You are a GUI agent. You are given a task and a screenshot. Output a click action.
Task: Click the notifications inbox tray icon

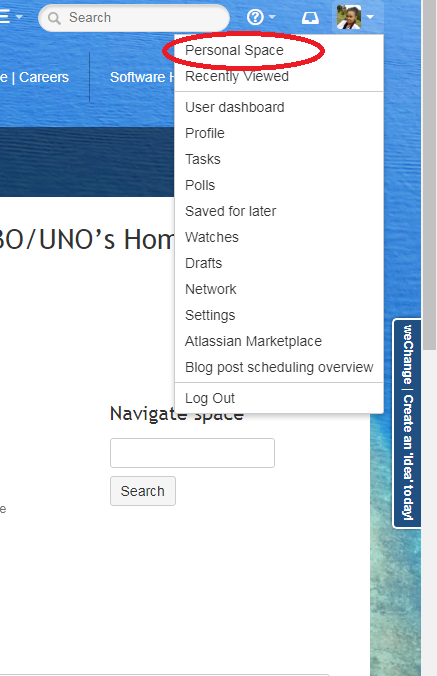(x=310, y=18)
